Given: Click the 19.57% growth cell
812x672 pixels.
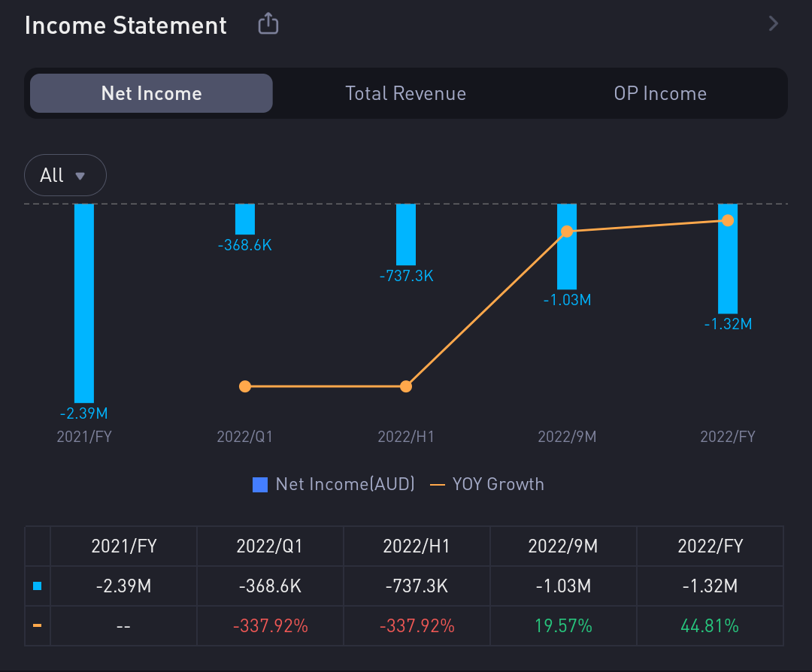Looking at the screenshot, I should point(563,626).
